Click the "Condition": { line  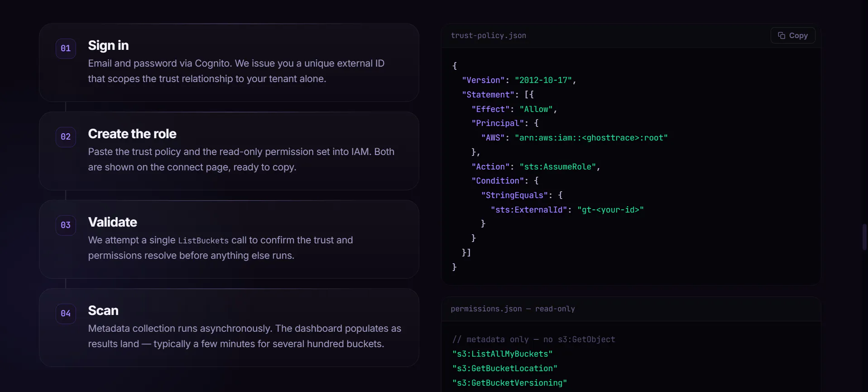(505, 181)
